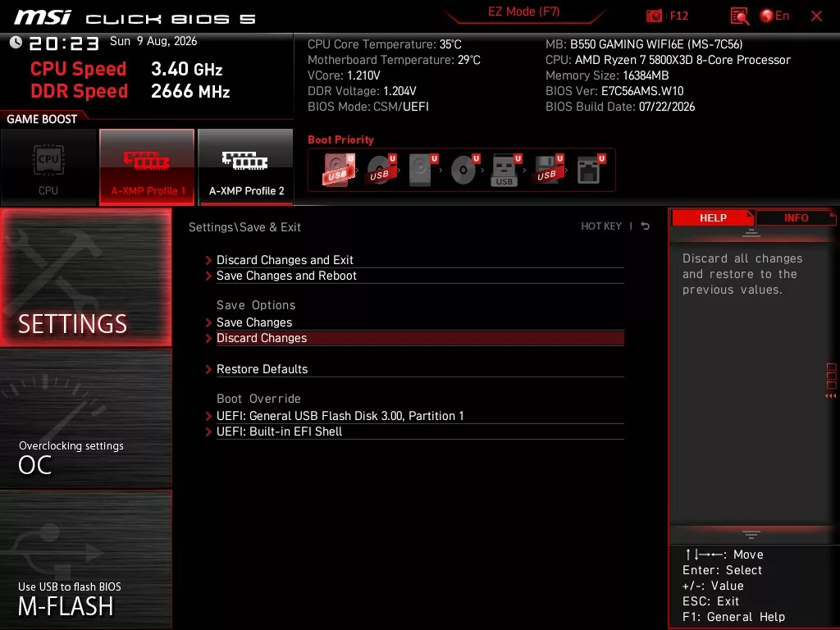Click the Settings\Save & Exit breadcrumb
The image size is (840, 630).
(244, 227)
